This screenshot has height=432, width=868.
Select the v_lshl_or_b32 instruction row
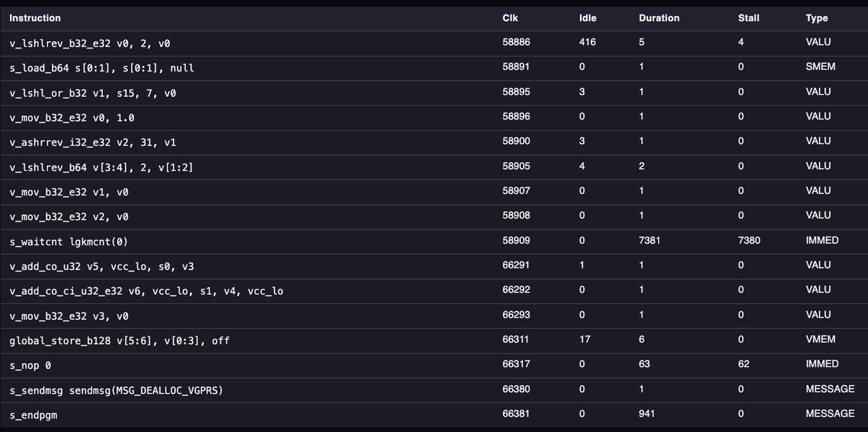pos(434,92)
